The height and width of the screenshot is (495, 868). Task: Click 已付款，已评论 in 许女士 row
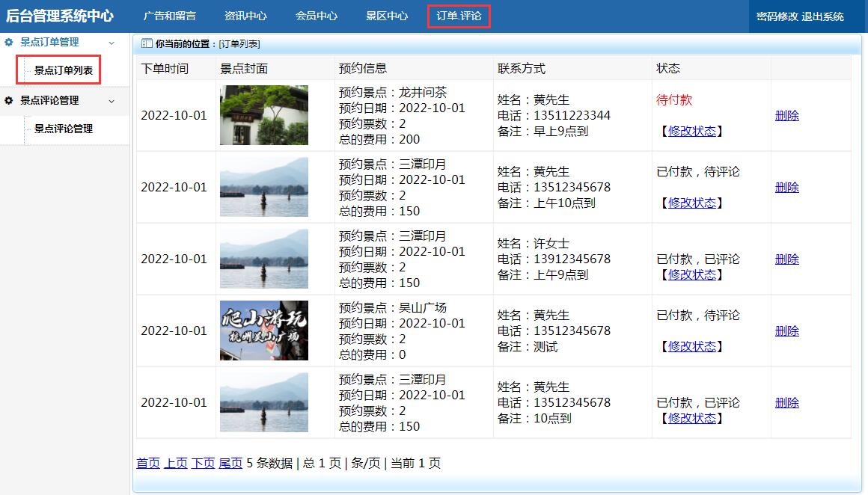tap(697, 259)
